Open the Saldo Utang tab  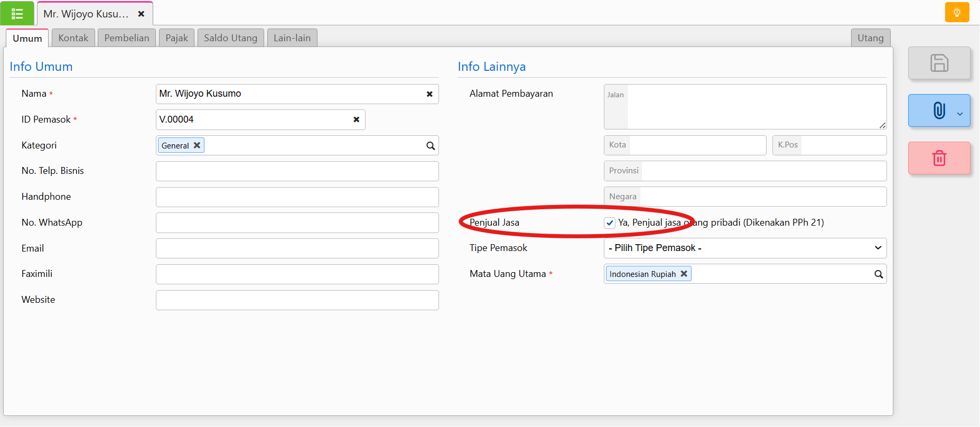230,38
